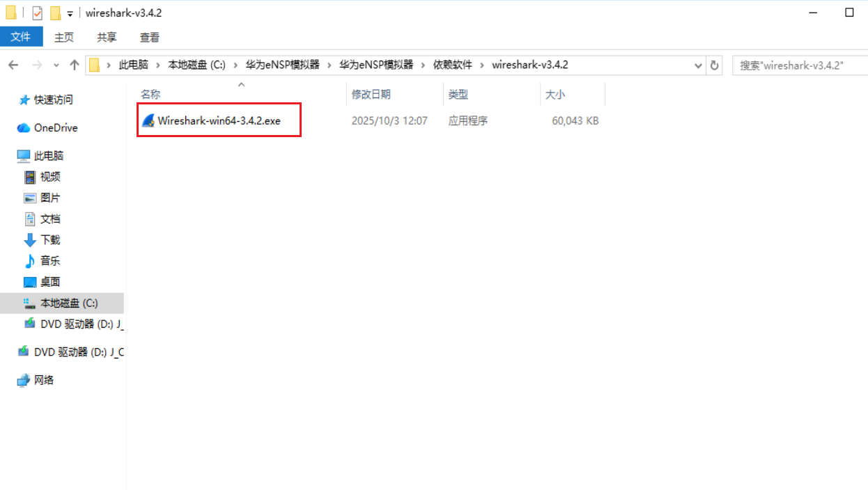Go up one folder level arrow

point(75,65)
